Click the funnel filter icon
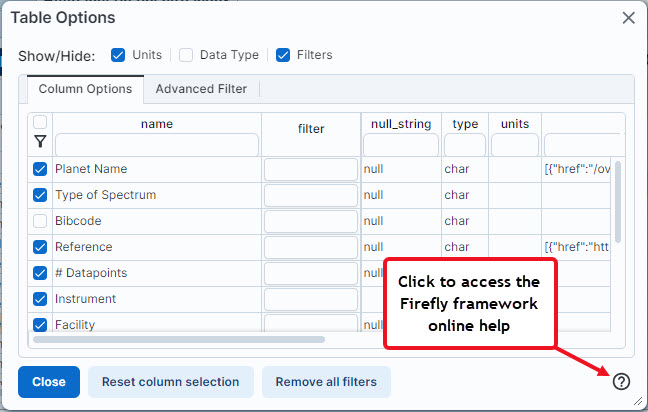The image size is (648, 412). 40,142
